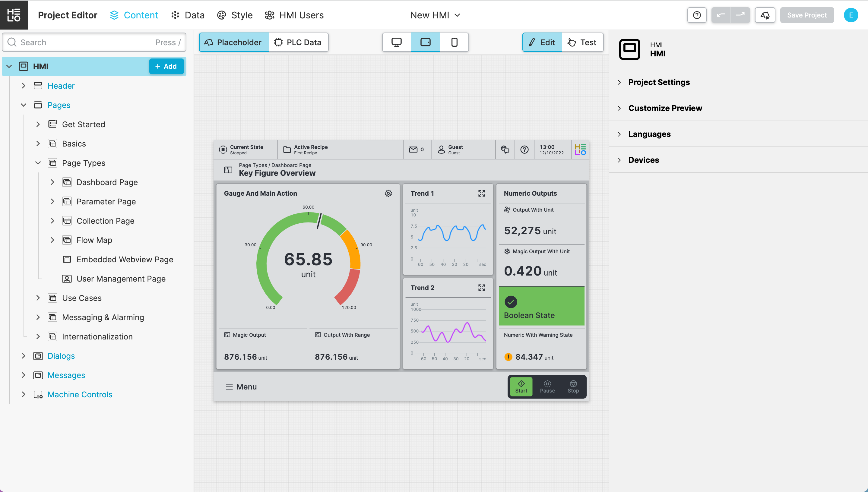Expand Trend 1 to fullscreen
This screenshot has width=868, height=492.
coord(481,193)
